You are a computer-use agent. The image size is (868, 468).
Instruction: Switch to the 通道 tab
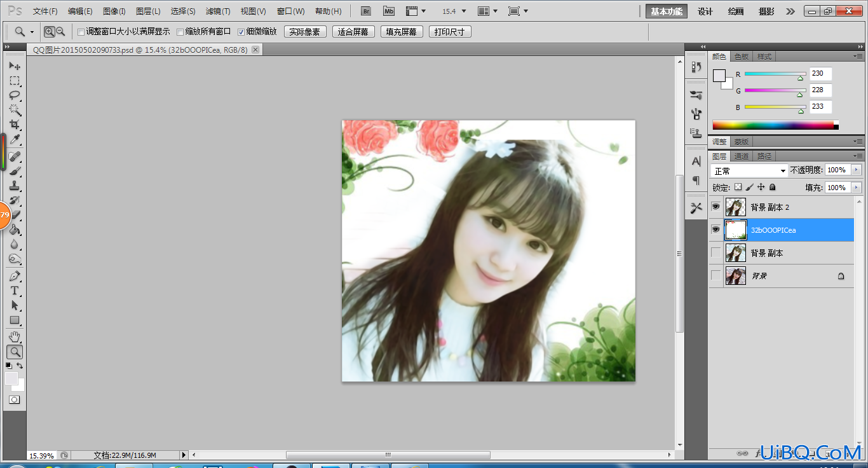pyautogui.click(x=742, y=156)
